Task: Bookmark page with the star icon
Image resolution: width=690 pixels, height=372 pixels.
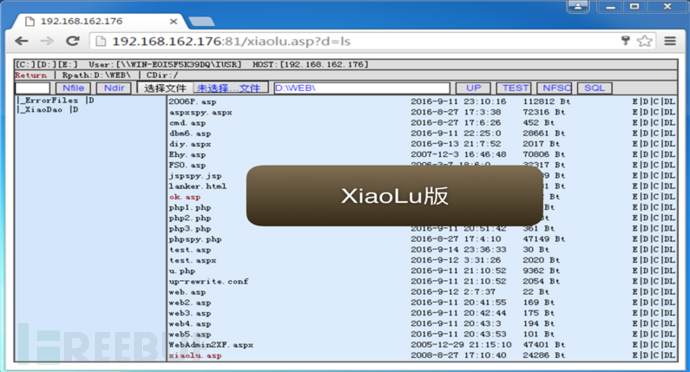Action: pos(644,41)
